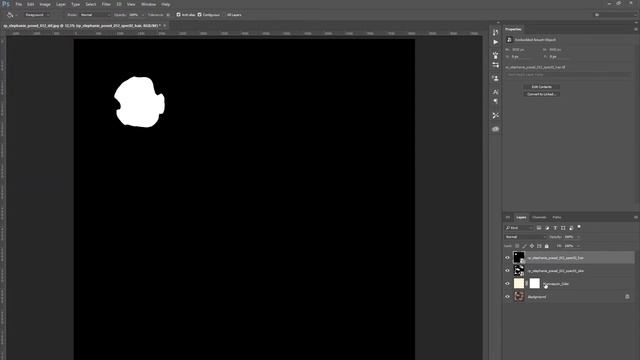Click the Background layer lock icon
This screenshot has width=640, height=360.
[627, 297]
